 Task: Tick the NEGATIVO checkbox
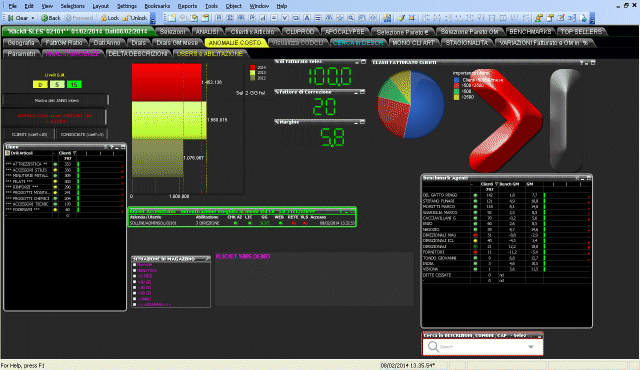pyautogui.click(x=134, y=270)
